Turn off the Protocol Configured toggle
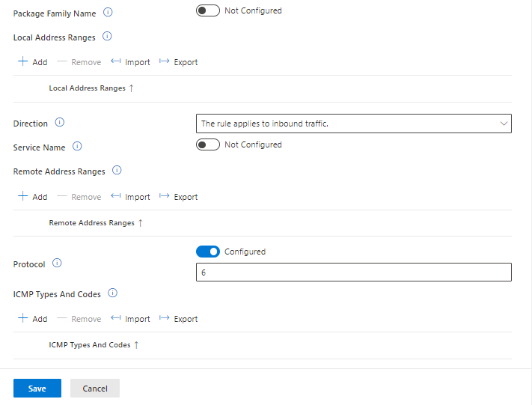This screenshot has height=405, width=532. coord(208,252)
